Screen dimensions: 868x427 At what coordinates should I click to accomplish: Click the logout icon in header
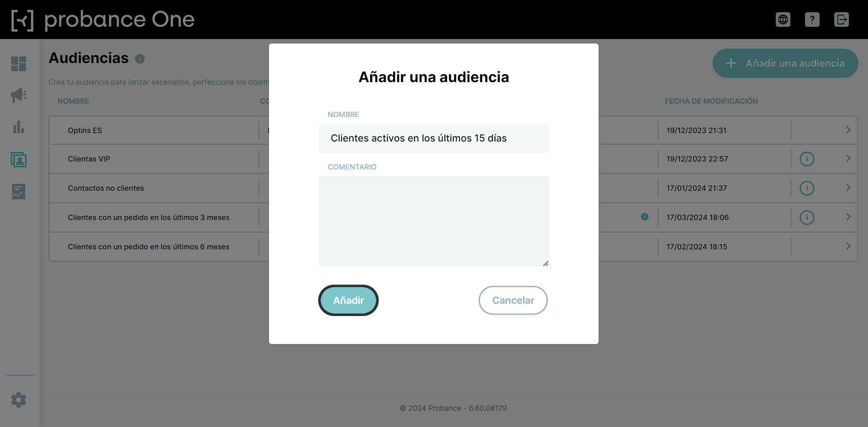[x=842, y=20]
